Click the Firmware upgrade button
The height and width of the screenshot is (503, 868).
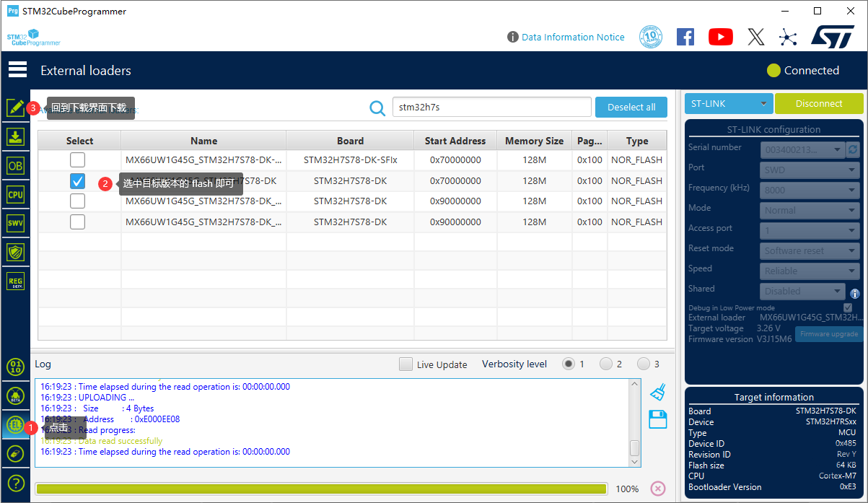click(x=829, y=333)
